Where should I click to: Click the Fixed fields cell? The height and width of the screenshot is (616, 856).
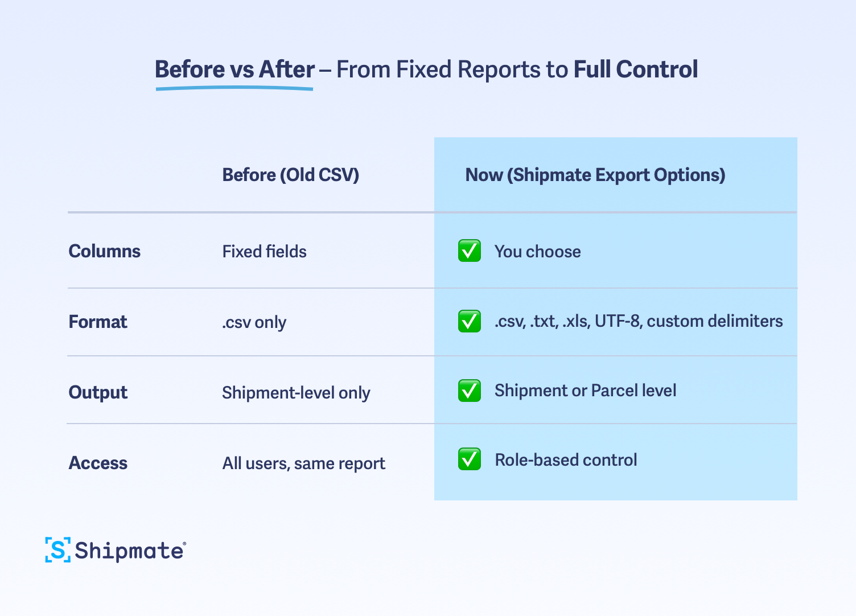264,252
